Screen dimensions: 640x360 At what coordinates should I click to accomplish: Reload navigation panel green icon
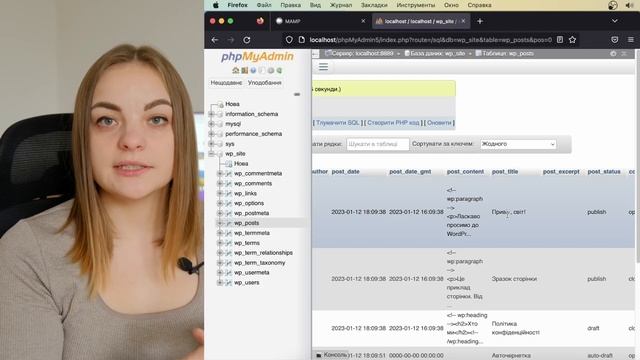click(279, 70)
